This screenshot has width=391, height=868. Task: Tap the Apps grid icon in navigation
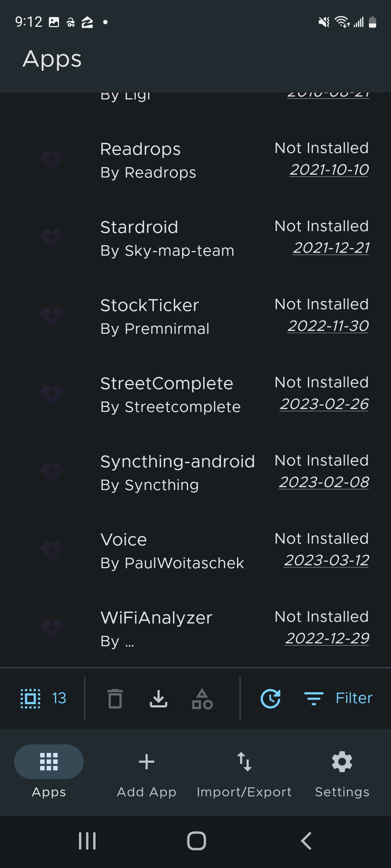[x=49, y=761]
